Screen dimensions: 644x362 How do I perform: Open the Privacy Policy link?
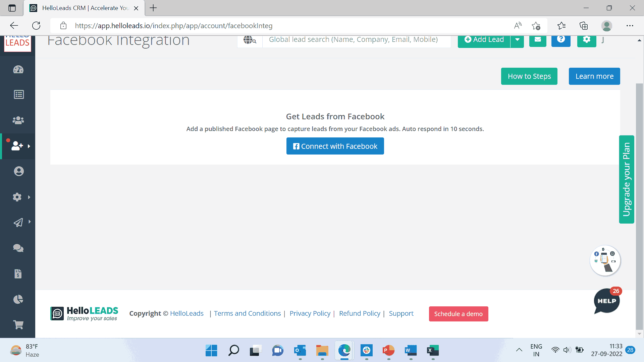click(310, 313)
